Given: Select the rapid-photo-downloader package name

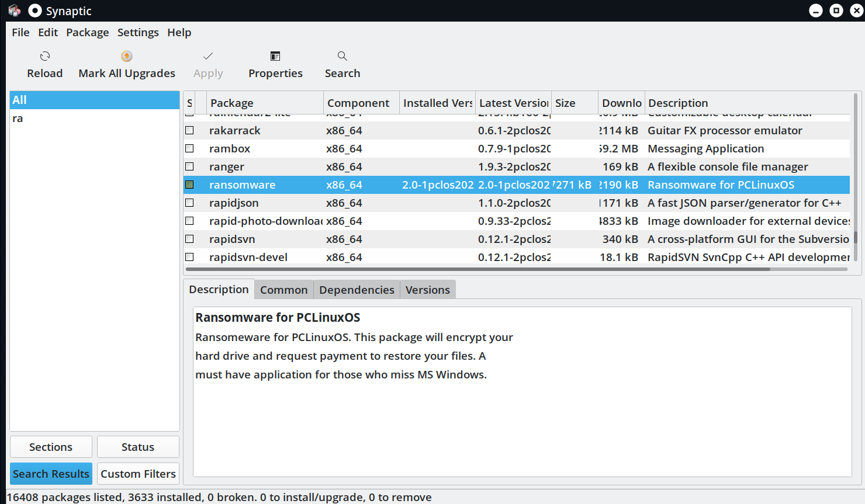Looking at the screenshot, I should [266, 221].
